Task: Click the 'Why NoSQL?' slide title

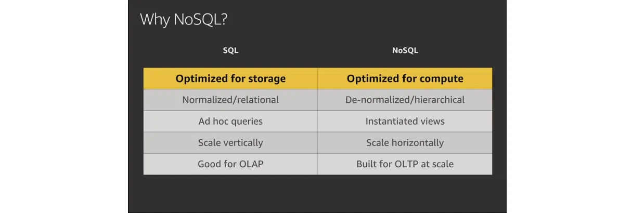Action: (x=184, y=20)
